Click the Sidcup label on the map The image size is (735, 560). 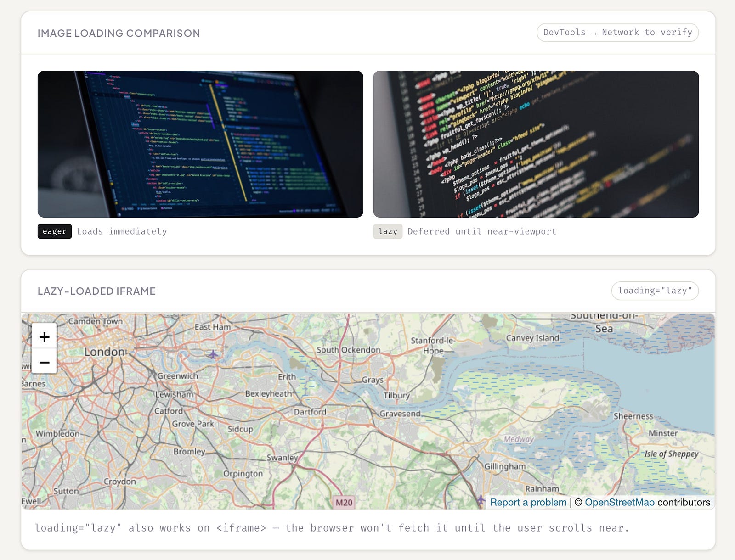[x=240, y=429]
